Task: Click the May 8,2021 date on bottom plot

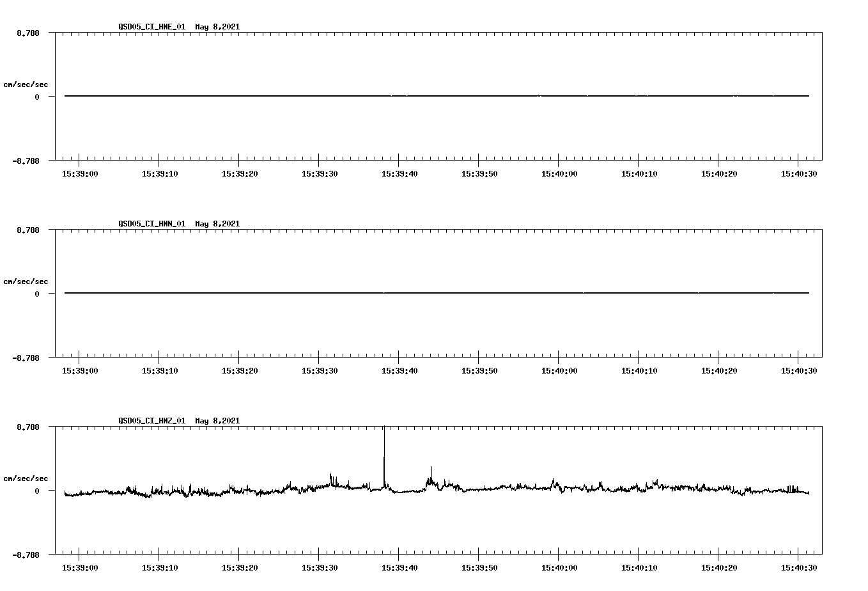Action: (x=217, y=421)
